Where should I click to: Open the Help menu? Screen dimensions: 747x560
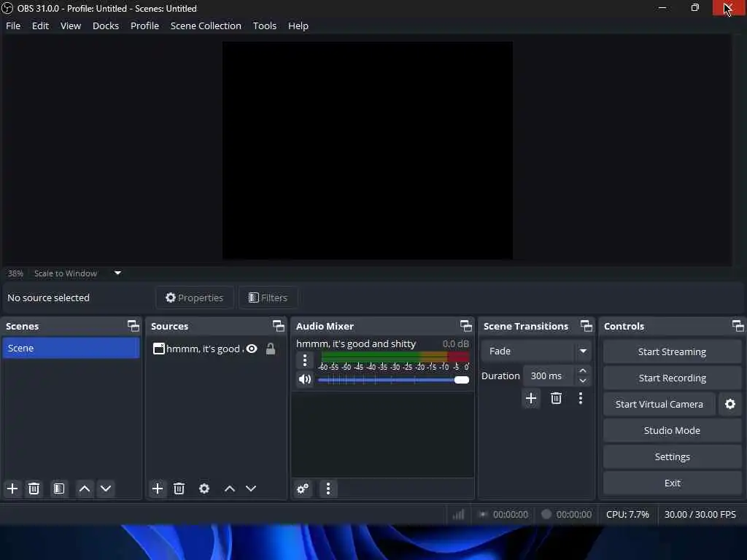pyautogui.click(x=298, y=26)
